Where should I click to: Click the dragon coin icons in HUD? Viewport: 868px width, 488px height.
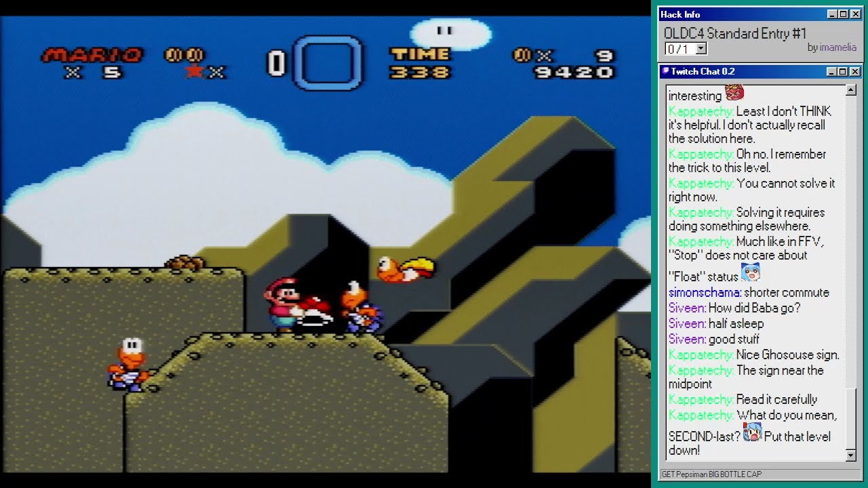click(x=184, y=55)
